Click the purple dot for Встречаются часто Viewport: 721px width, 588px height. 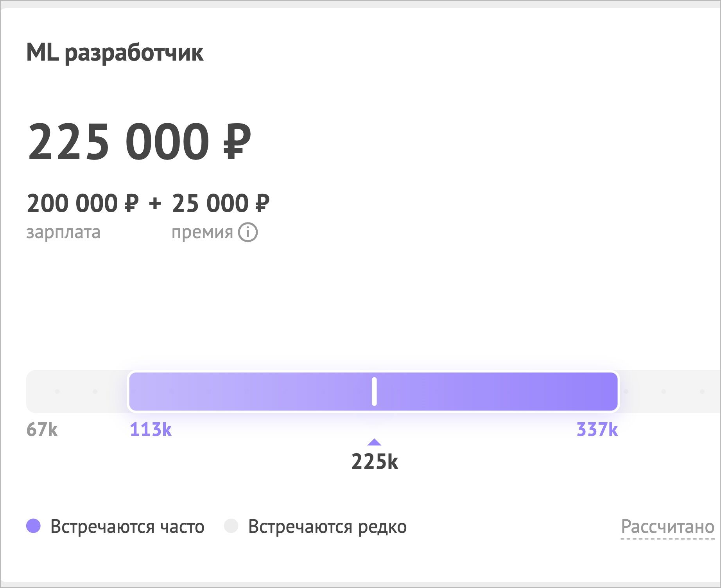click(33, 526)
